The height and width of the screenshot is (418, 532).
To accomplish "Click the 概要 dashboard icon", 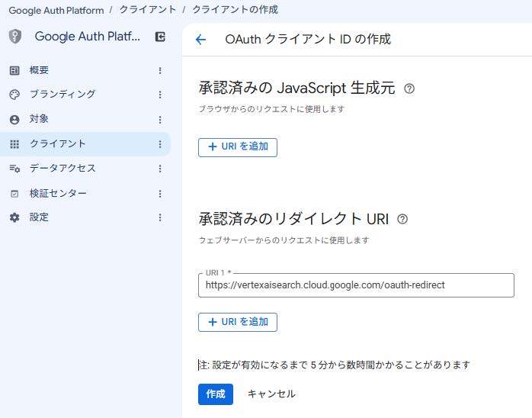I will click(x=14, y=71).
